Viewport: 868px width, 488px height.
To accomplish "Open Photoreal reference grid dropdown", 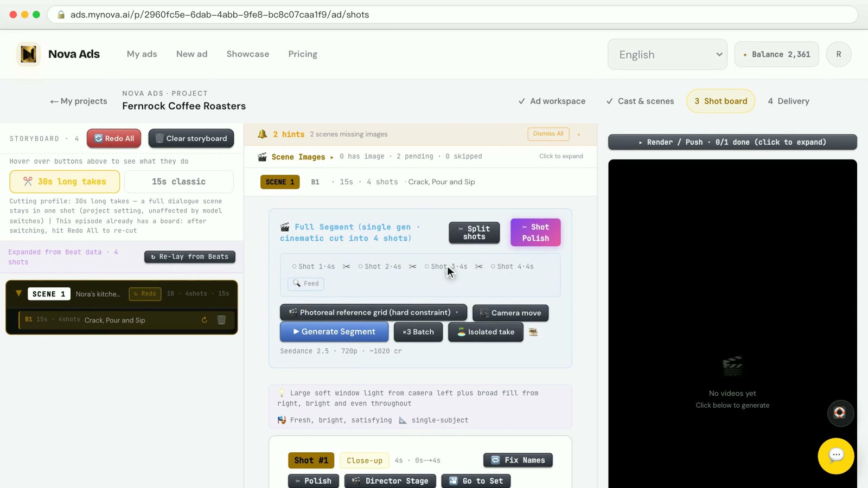I will 373,313.
